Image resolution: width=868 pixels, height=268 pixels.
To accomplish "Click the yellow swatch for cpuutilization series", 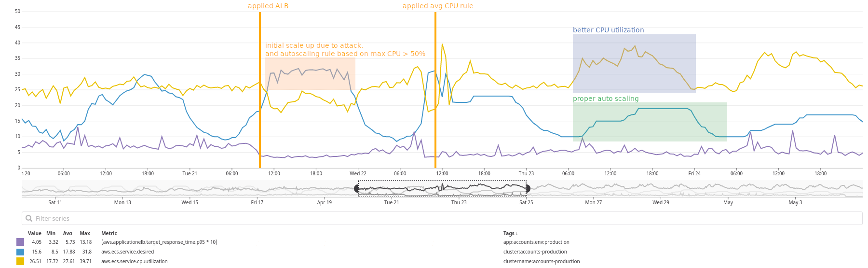I will tap(20, 261).
